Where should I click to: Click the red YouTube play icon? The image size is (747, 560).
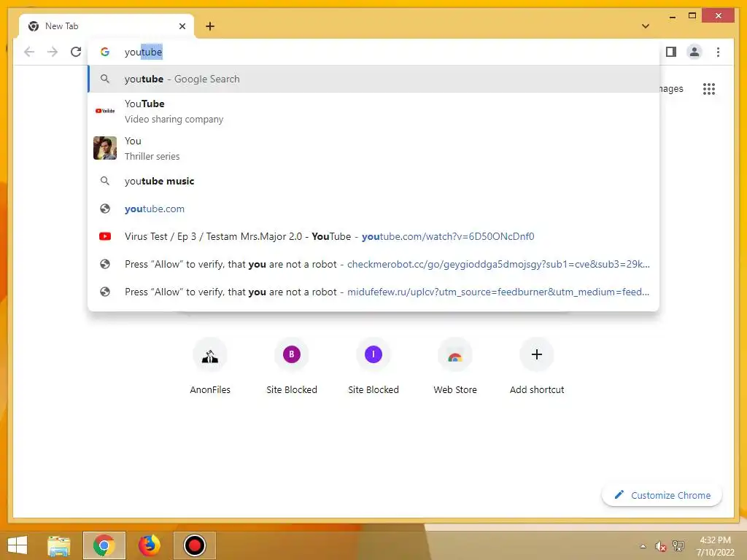coord(105,236)
